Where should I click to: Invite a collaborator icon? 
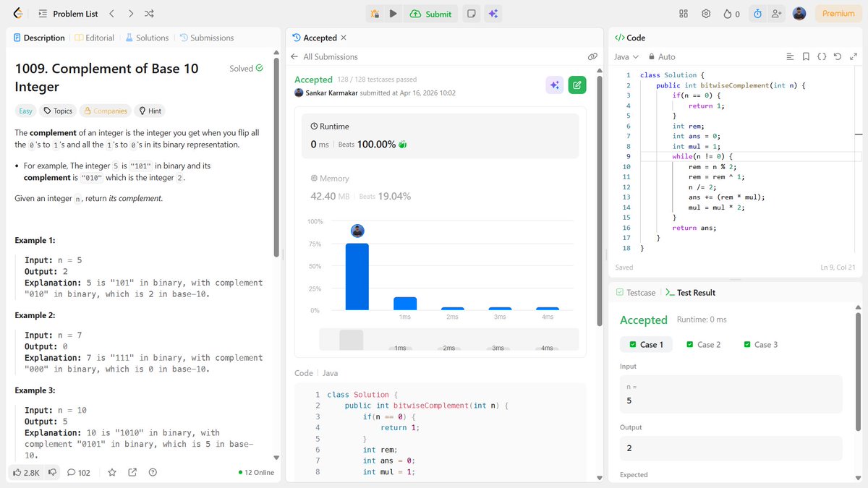(777, 14)
